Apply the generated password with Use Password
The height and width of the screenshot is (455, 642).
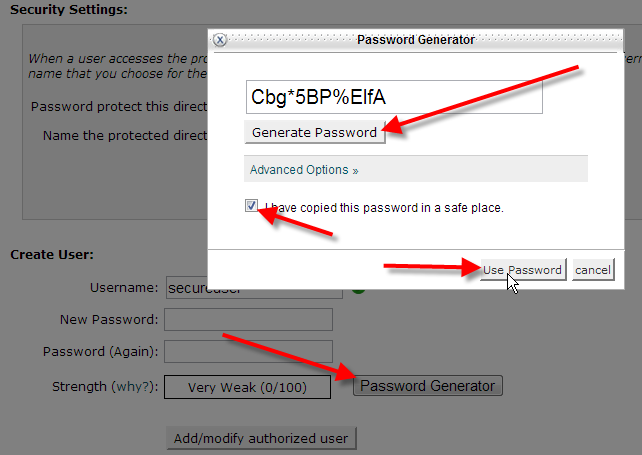523,270
